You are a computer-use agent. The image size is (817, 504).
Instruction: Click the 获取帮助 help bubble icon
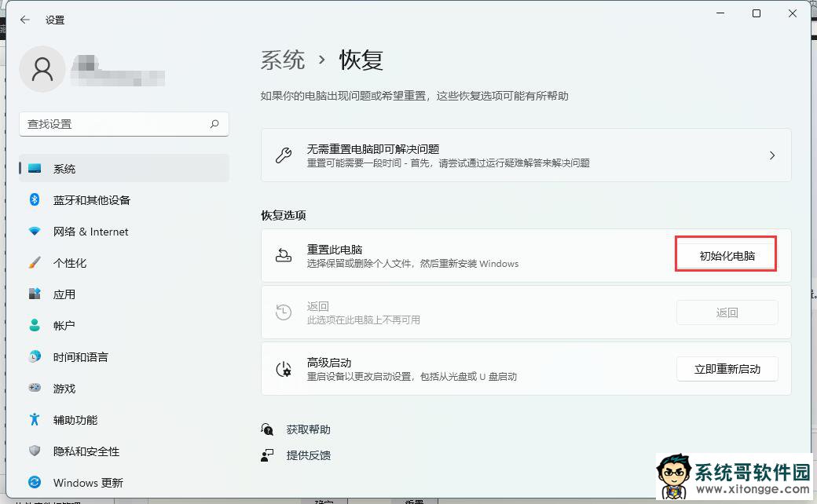tap(267, 429)
